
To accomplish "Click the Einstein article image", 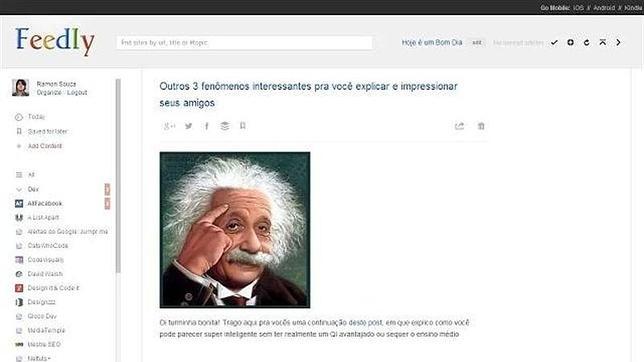I will pos(235,230).
